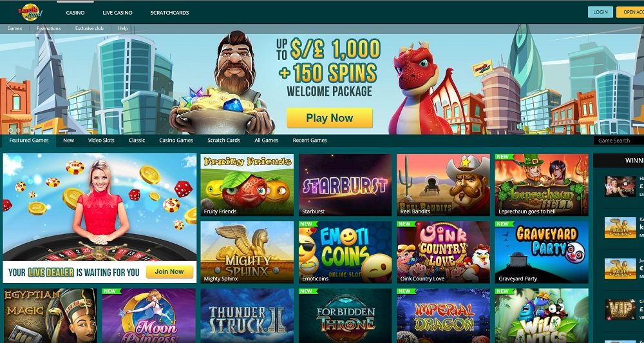Switch to the Video Slots tab

tap(101, 141)
